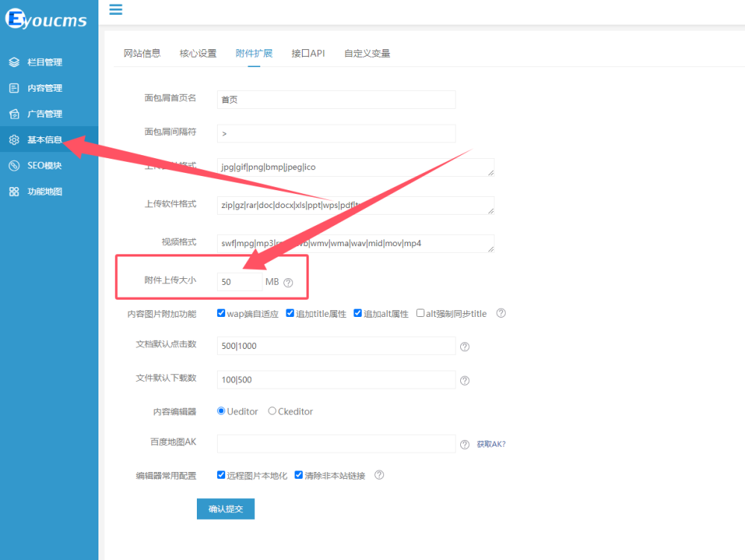745x560 pixels.
Task: Click the 确认提交 button
Action: click(226, 509)
